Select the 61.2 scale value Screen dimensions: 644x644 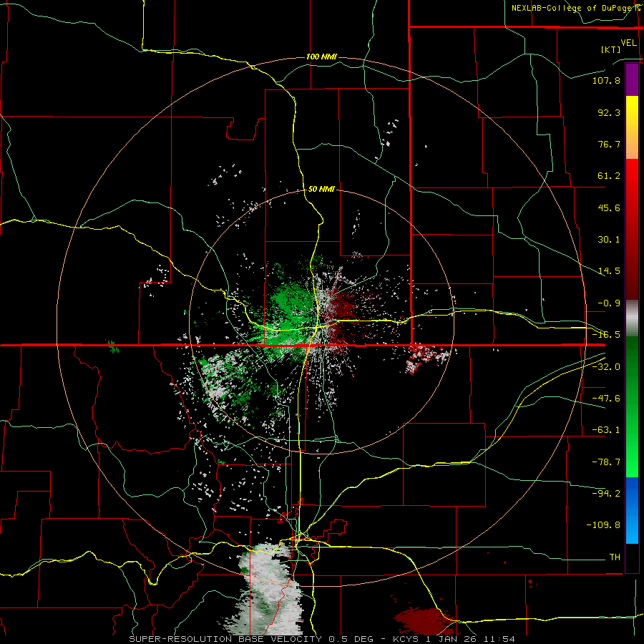(609, 176)
